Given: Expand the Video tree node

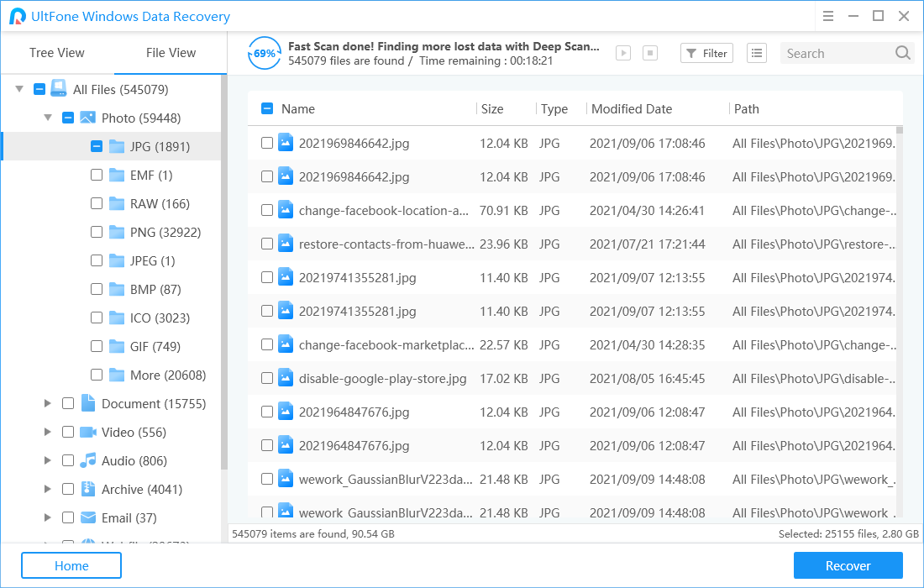Looking at the screenshot, I should [48, 432].
